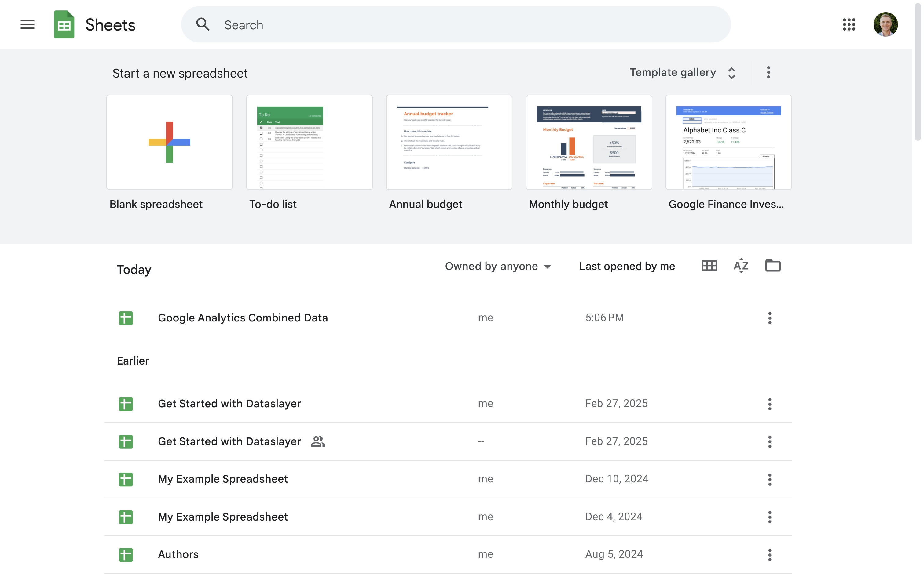Click the search magnifier icon
The height and width of the screenshot is (577, 924).
(203, 24)
